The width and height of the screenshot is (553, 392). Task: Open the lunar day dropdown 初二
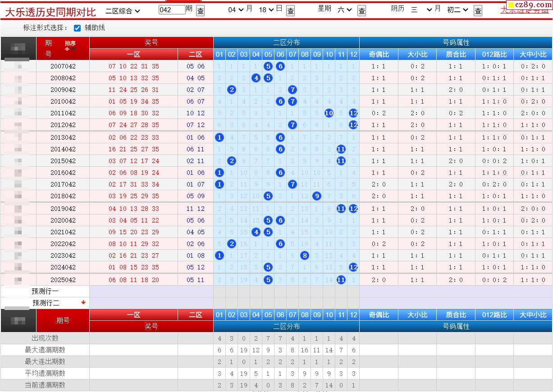(x=457, y=9)
